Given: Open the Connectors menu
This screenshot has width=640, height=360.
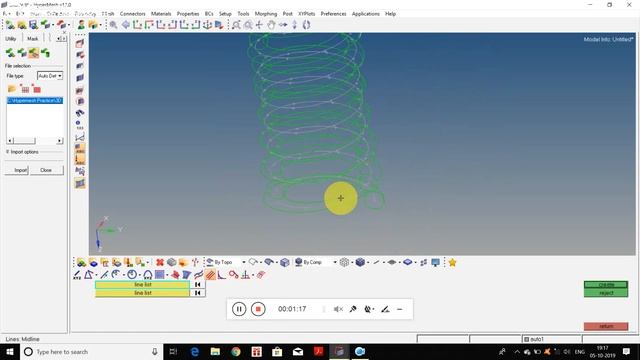Looking at the screenshot, I should 132,14.
